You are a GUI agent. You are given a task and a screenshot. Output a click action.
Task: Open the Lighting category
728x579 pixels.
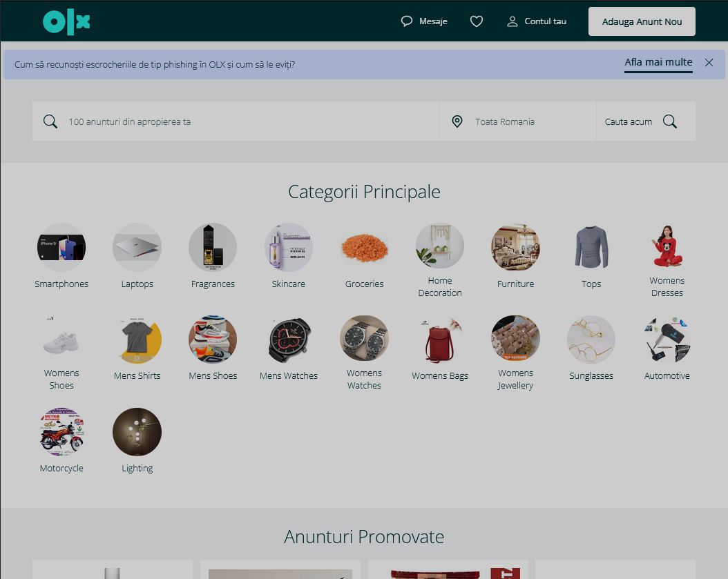click(137, 432)
